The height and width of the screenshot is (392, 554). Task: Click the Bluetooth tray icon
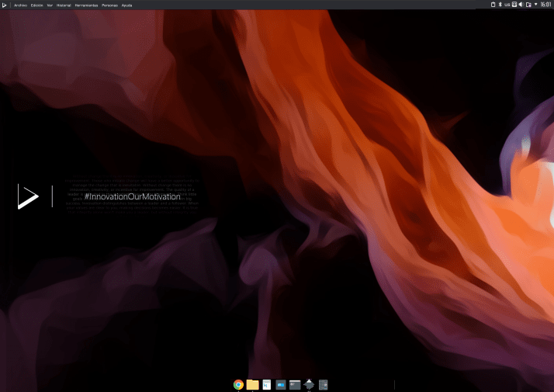pos(500,5)
